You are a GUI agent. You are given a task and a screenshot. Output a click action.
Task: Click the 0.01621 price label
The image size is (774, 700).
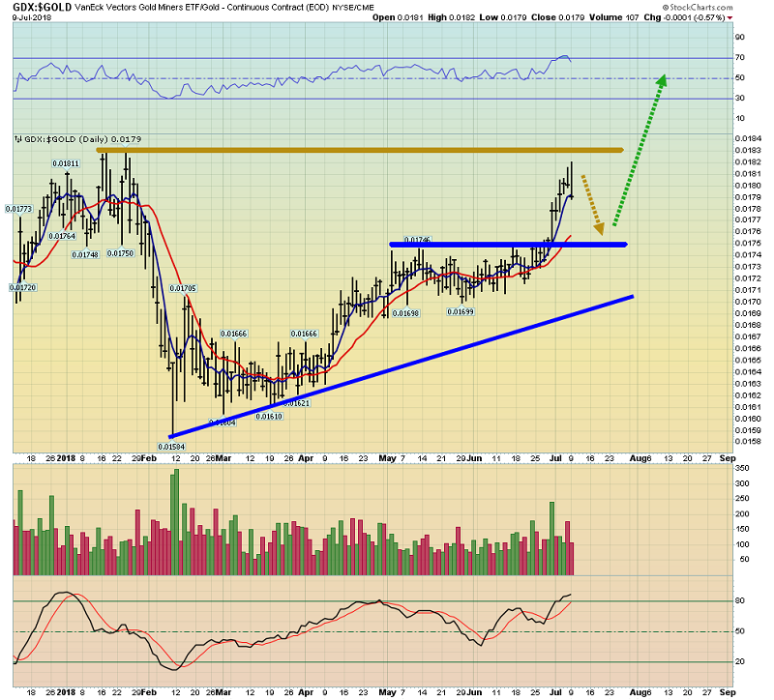coord(297,403)
